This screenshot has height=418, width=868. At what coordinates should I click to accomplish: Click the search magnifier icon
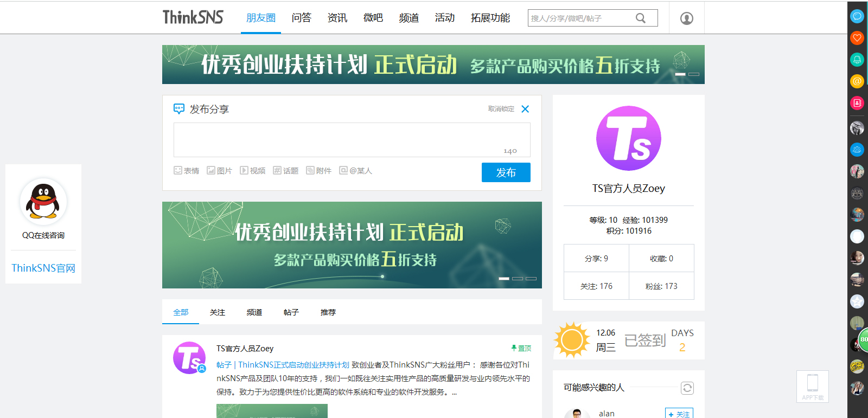[x=641, y=18]
